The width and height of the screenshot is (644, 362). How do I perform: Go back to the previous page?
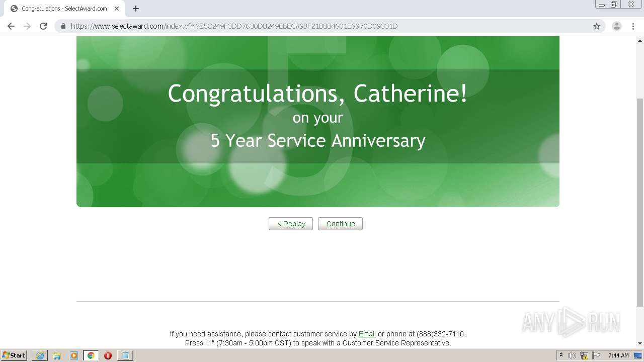11,26
